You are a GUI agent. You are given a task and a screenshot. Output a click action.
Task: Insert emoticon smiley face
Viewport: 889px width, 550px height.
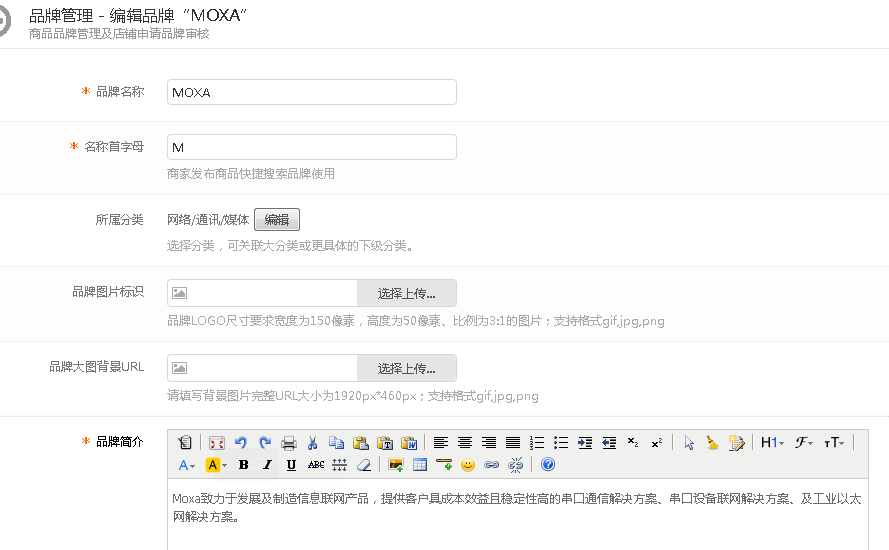468,466
